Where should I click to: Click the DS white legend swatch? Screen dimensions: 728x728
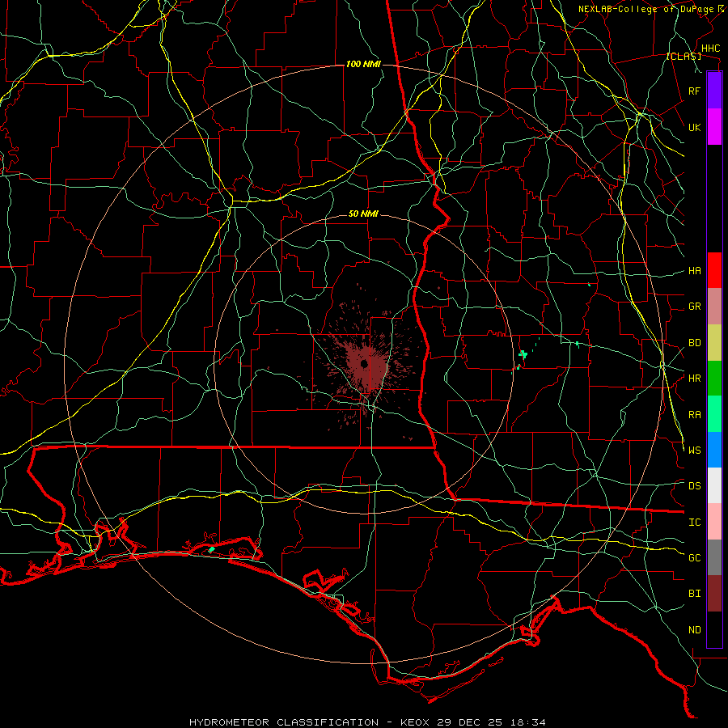(714, 485)
